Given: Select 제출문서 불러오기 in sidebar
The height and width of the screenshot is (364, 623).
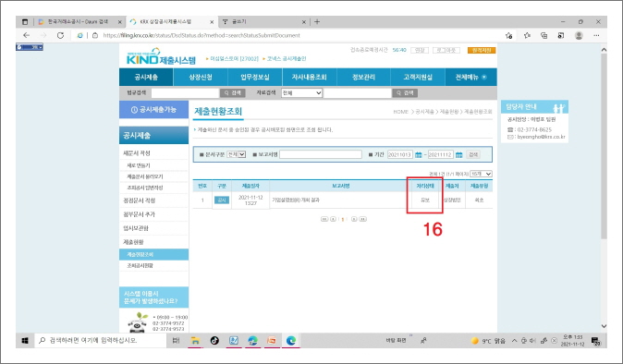Looking at the screenshot, I should tap(144, 176).
